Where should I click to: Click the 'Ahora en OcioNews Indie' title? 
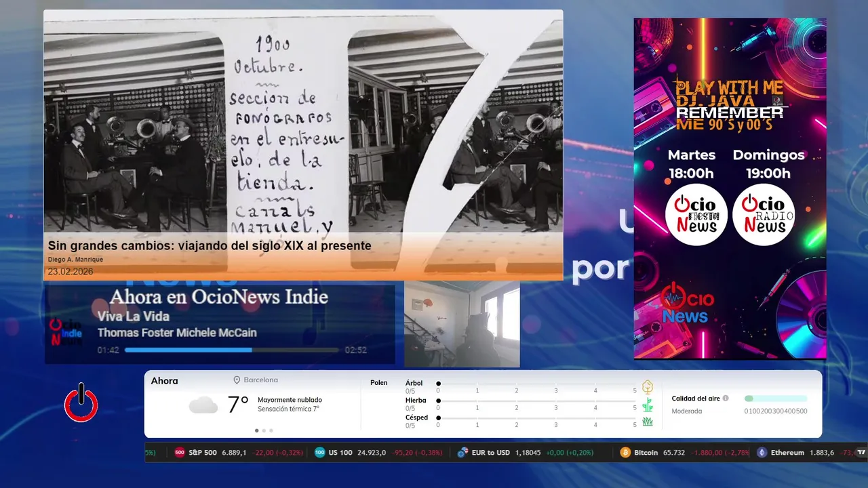coord(219,297)
